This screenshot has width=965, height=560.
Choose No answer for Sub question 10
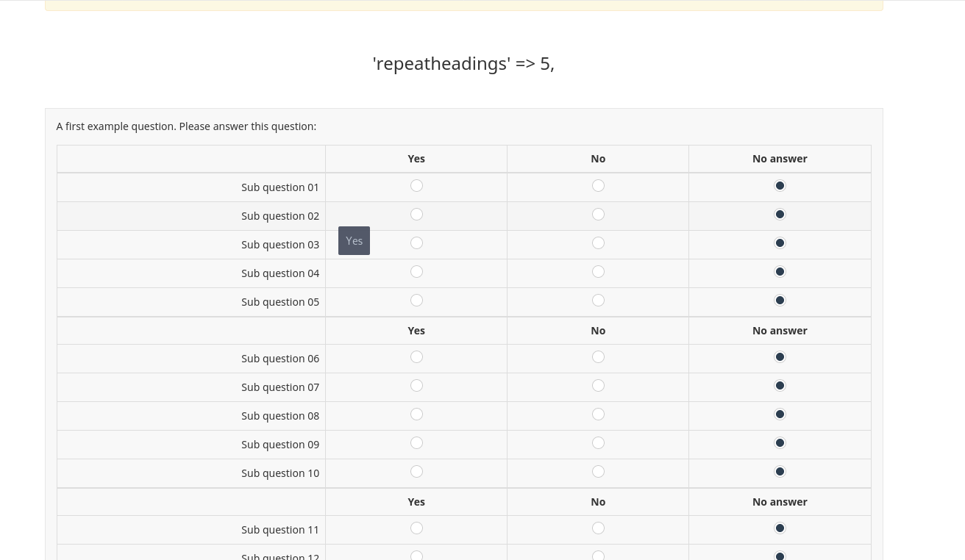pos(780,472)
